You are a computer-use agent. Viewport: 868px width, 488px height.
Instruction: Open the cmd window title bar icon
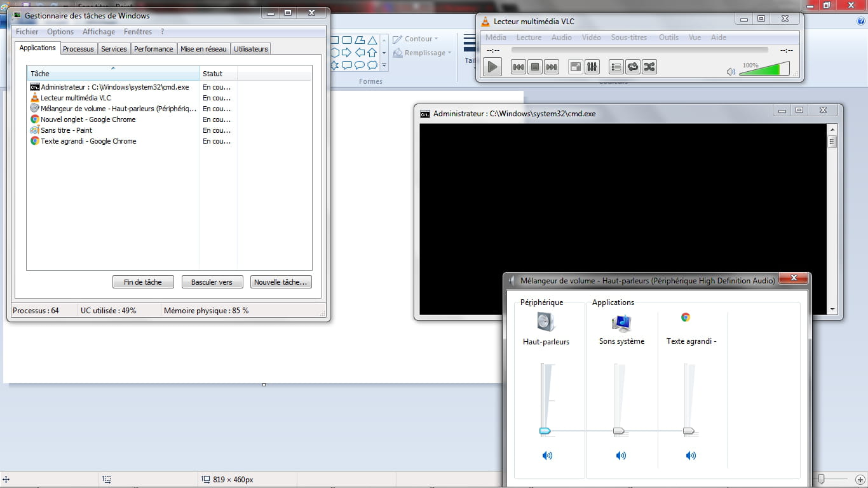point(424,114)
